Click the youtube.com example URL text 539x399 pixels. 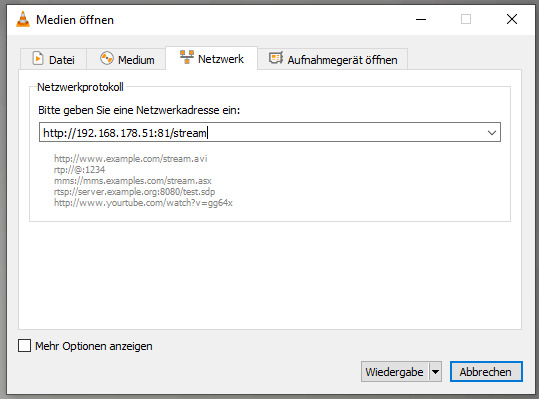[143, 203]
